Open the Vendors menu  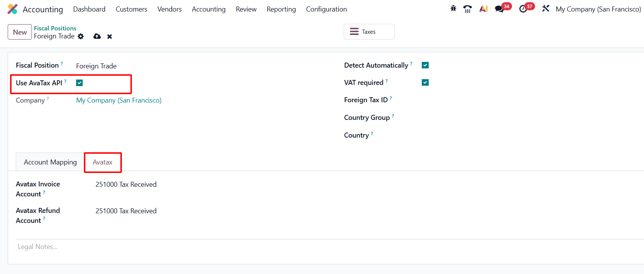click(x=170, y=9)
